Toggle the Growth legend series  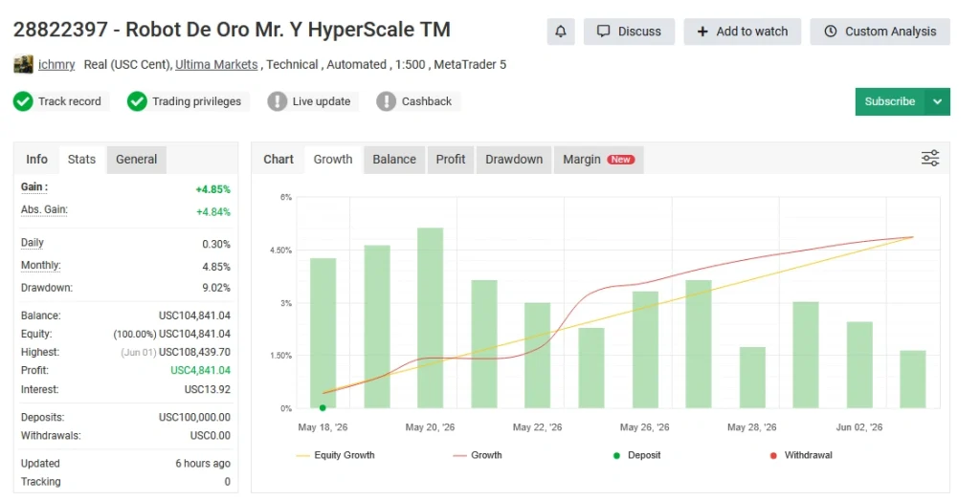(478, 455)
